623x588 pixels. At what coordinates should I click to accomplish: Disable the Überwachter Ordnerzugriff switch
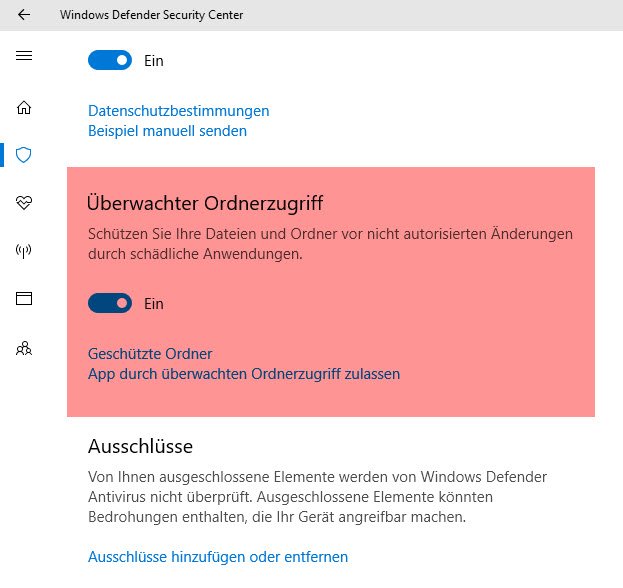click(110, 303)
